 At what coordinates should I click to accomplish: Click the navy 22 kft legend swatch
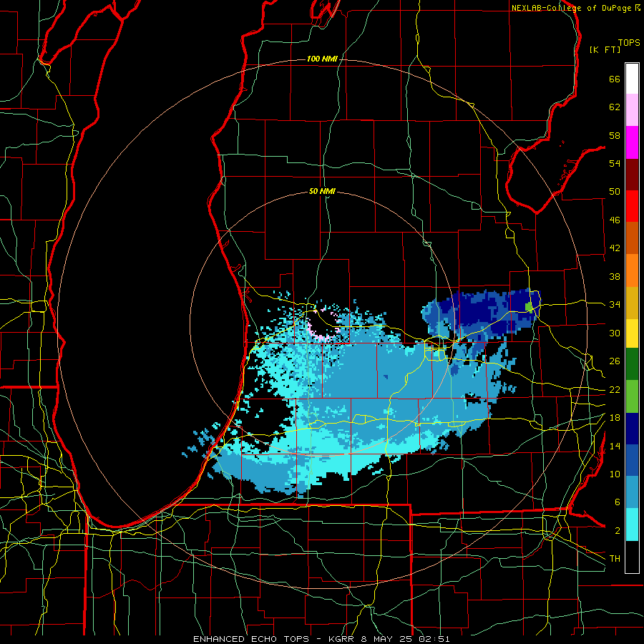pyautogui.click(x=632, y=429)
